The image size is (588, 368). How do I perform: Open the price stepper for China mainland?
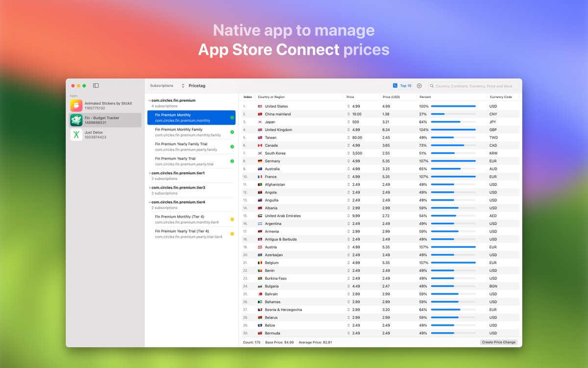[349, 114]
